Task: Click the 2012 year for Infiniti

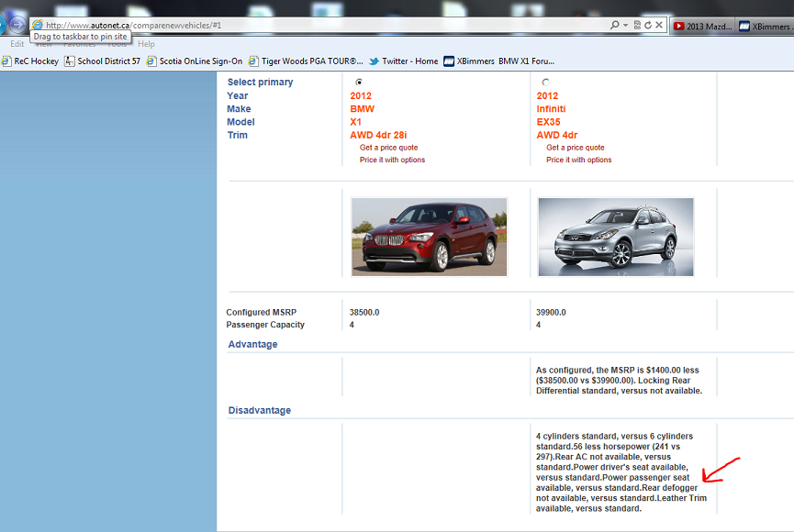Action: pyautogui.click(x=547, y=95)
